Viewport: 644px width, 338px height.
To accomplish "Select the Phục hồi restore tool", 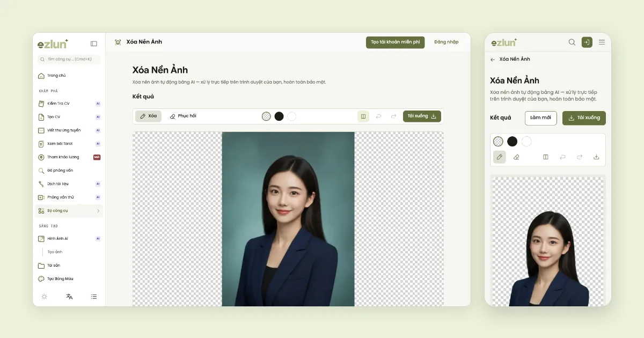I will click(183, 116).
